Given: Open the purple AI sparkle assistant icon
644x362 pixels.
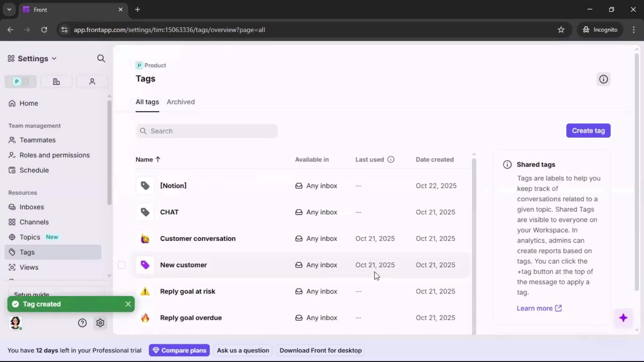Looking at the screenshot, I should [624, 318].
